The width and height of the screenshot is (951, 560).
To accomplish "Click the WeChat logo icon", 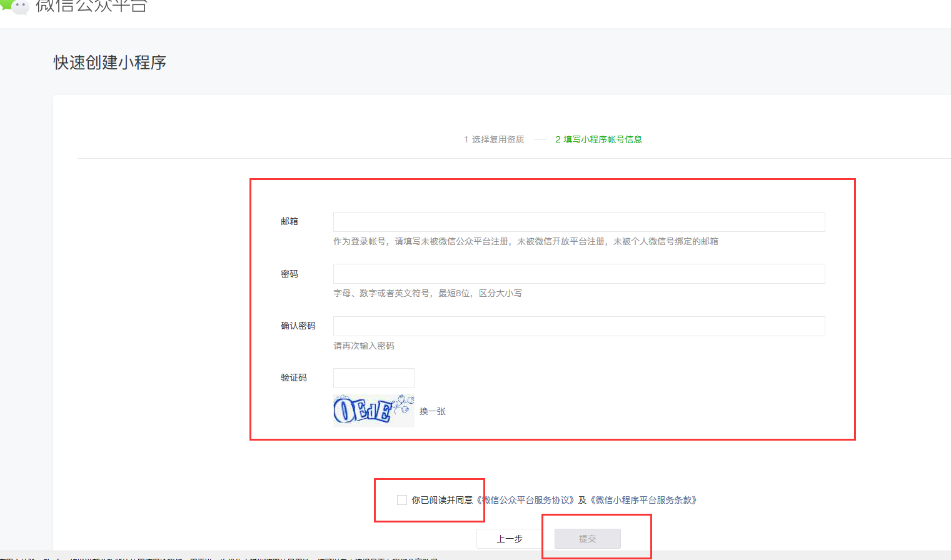I will [x=14, y=6].
